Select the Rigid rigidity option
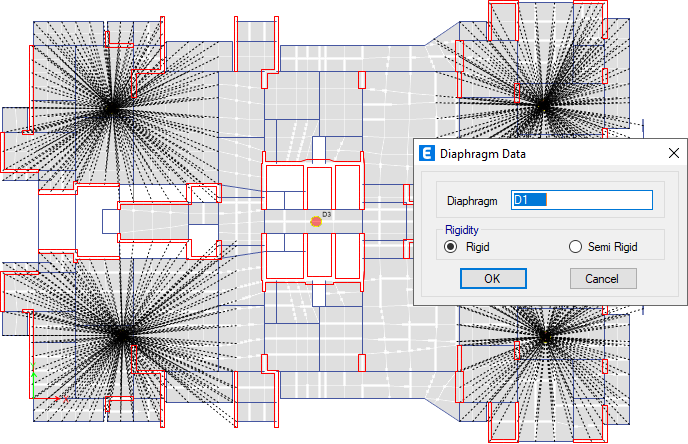This screenshot has width=688, height=444. (x=451, y=247)
